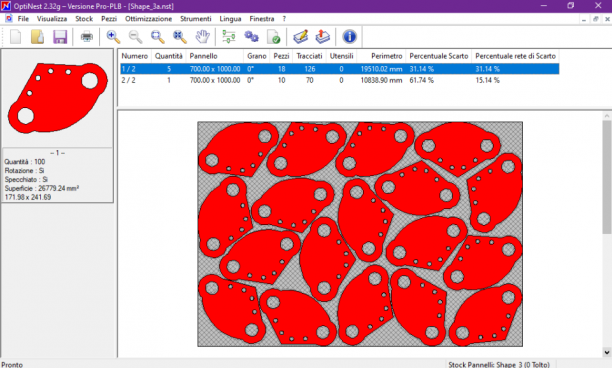Click the Stock Pannelli status bar entry
Viewport: 612px width, 368px height.
pos(499,364)
